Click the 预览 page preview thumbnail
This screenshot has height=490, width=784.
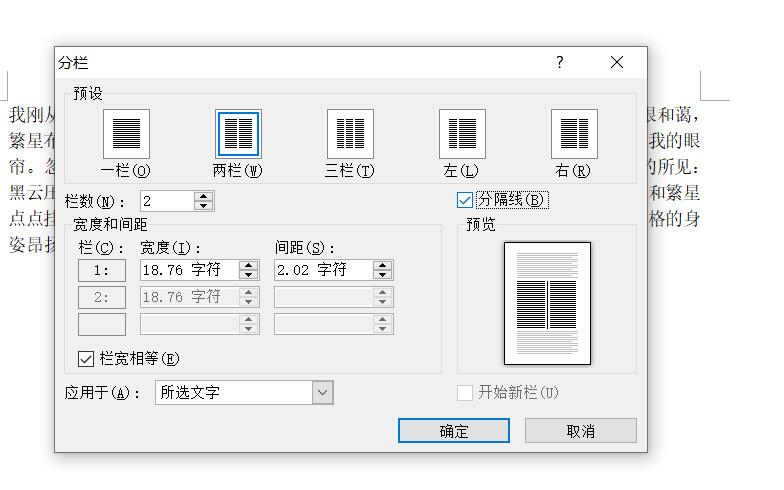click(547, 303)
